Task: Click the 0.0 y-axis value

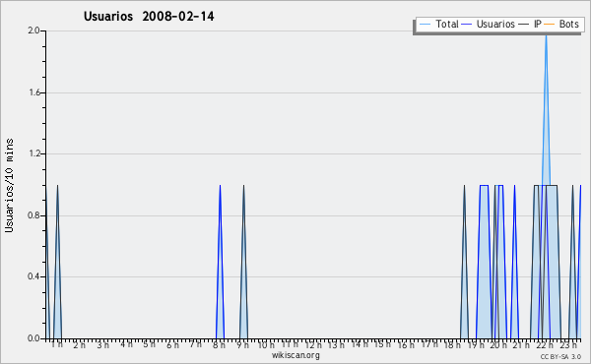Action: pyautogui.click(x=33, y=338)
